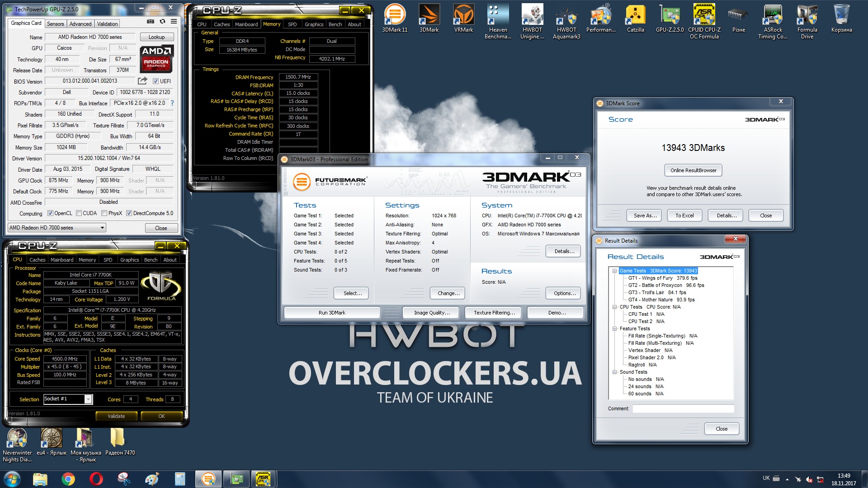Screen dimensions: 868x488
Task: Toggle the UEFI checkbox in GPU-Z
Action: tap(156, 81)
